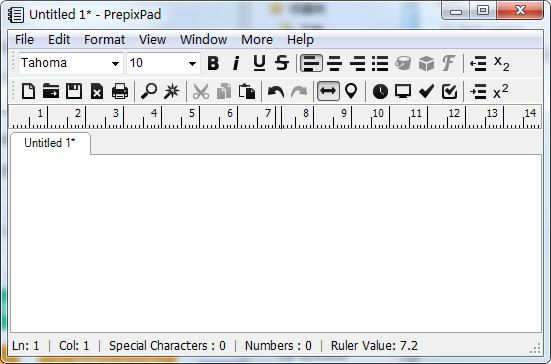
Task: Select the Untitled 1* document tab
Action: [x=50, y=143]
